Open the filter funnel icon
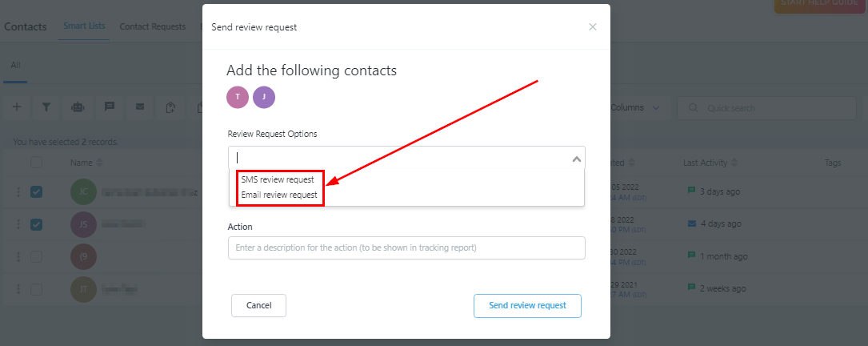 pos(47,107)
